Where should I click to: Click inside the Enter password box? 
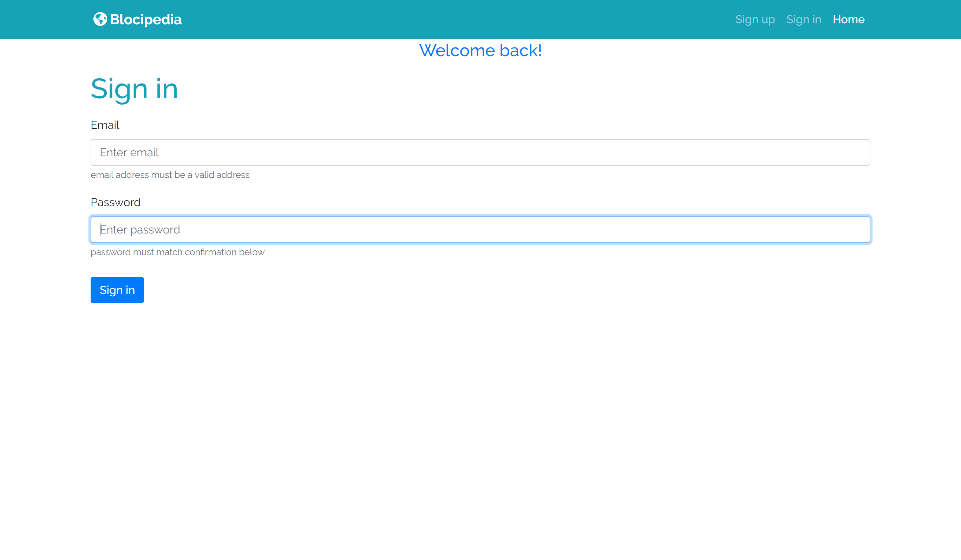pyautogui.click(x=480, y=229)
